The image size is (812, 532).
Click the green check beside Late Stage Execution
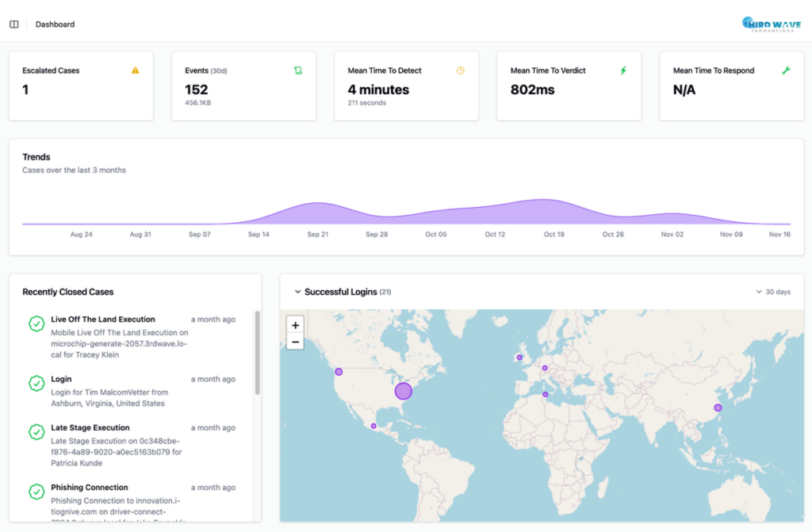[36, 432]
